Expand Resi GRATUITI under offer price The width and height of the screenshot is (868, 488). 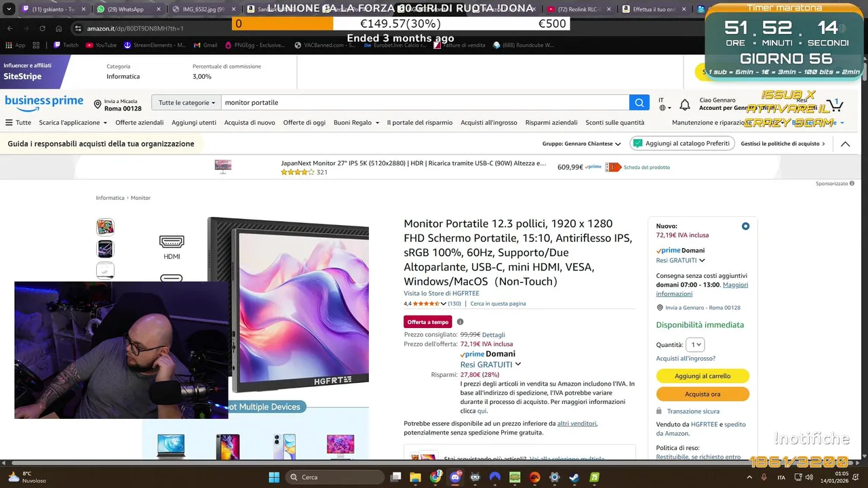490,365
